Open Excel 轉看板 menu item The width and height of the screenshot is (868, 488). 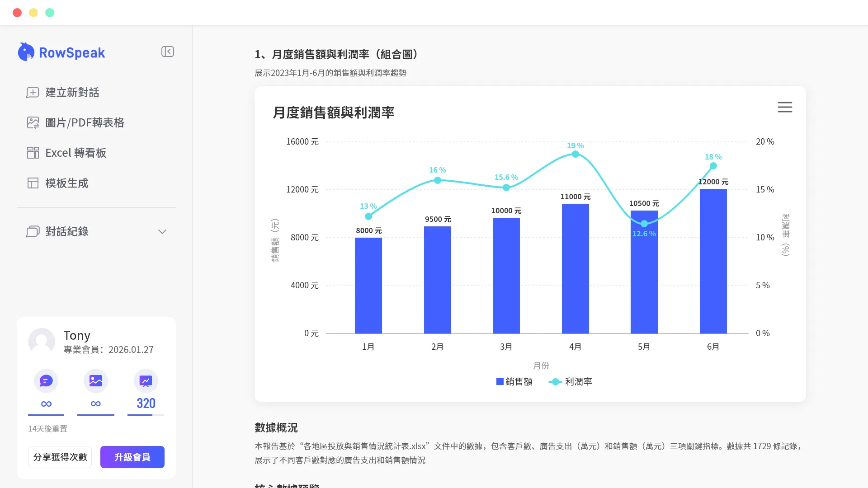point(67,153)
